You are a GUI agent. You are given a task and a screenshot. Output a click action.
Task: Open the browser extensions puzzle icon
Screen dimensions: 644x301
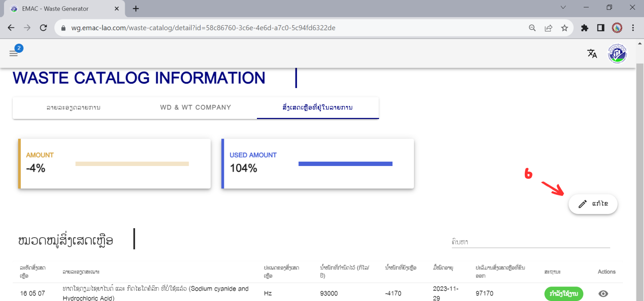(584, 28)
